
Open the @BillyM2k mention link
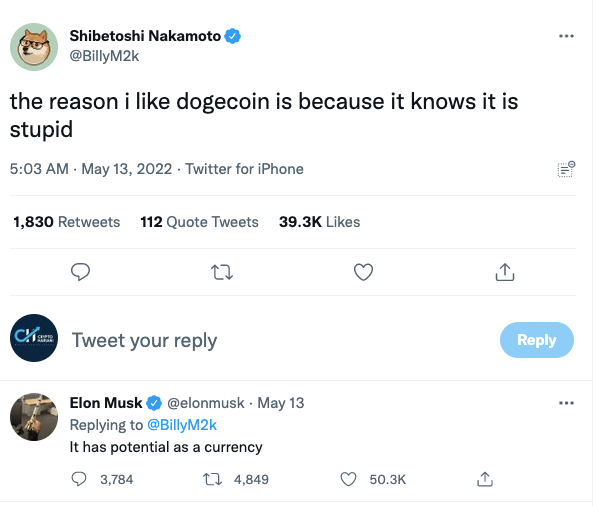pyautogui.click(x=182, y=425)
